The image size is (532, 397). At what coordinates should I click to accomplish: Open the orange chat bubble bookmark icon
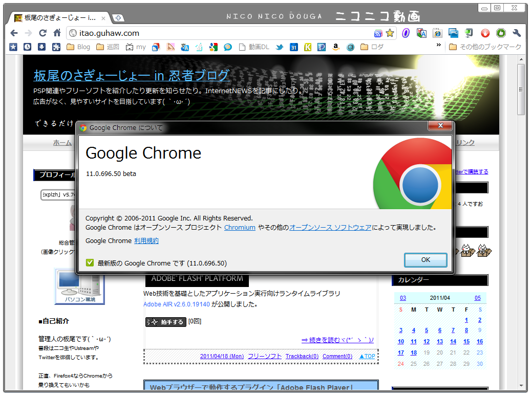(228, 47)
